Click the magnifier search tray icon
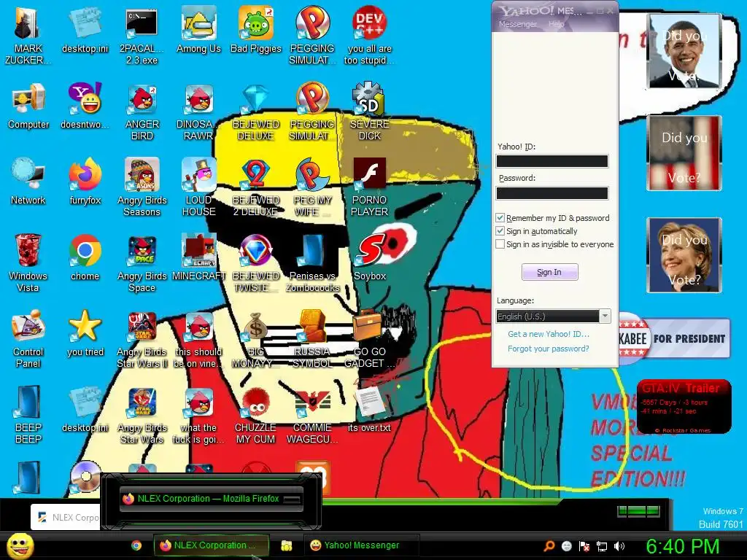The height and width of the screenshot is (560, 747). point(549,546)
